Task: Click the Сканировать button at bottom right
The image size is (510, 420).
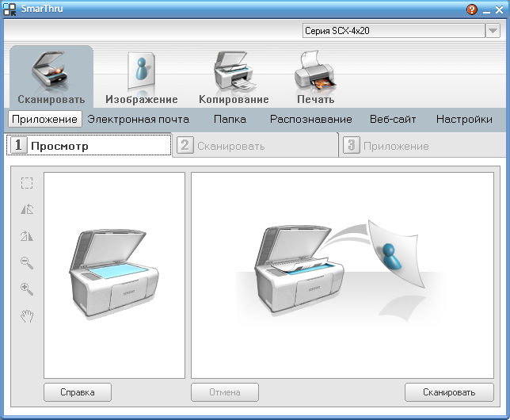Action: tap(449, 392)
